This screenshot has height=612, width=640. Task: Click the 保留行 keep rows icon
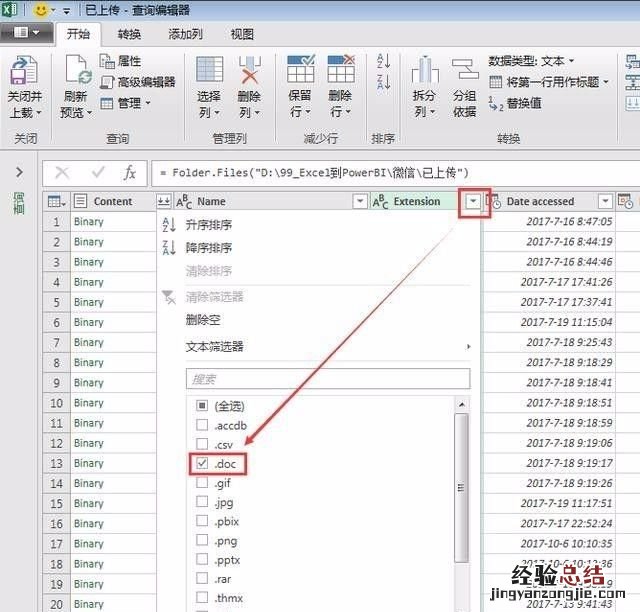click(300, 69)
